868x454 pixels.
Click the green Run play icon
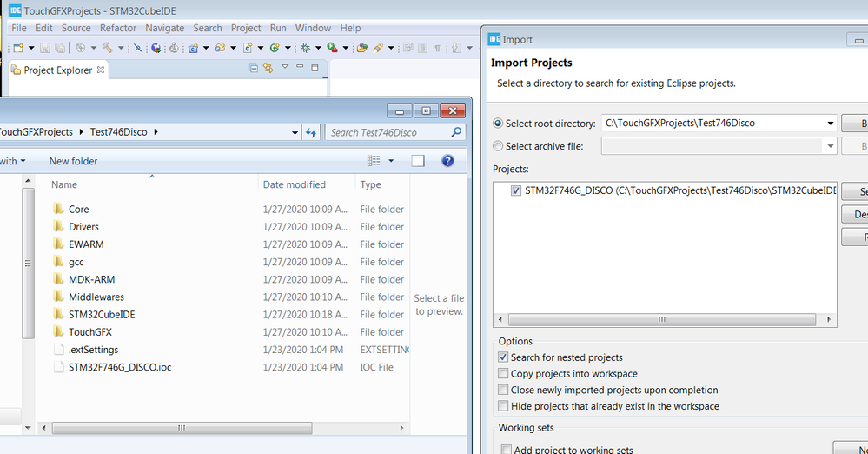332,48
